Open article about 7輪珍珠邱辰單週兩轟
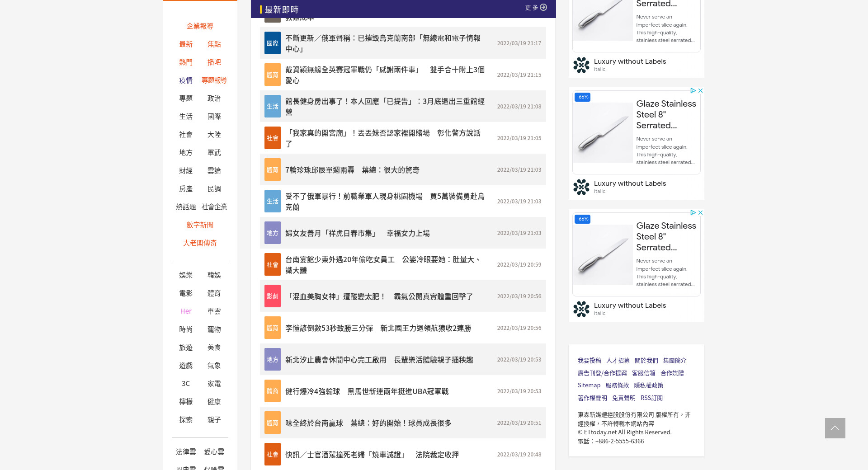The width and height of the screenshot is (868, 470). coord(352,170)
